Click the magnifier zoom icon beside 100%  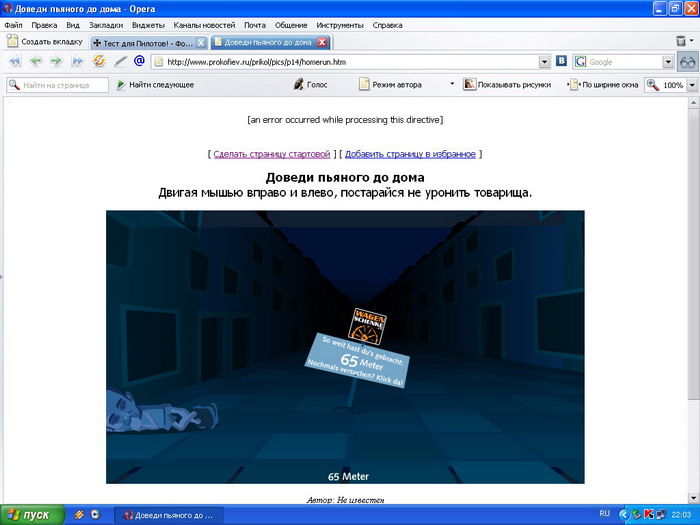(653, 85)
